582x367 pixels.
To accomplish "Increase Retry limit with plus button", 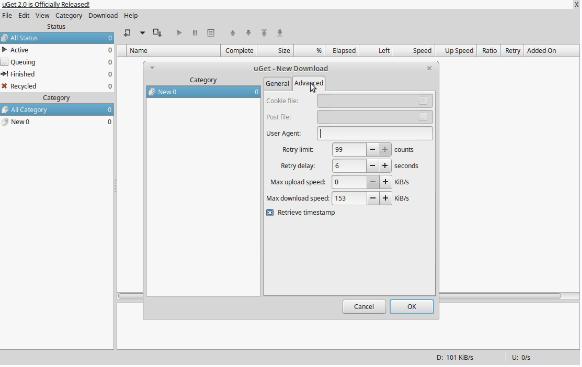I will tap(385, 150).
